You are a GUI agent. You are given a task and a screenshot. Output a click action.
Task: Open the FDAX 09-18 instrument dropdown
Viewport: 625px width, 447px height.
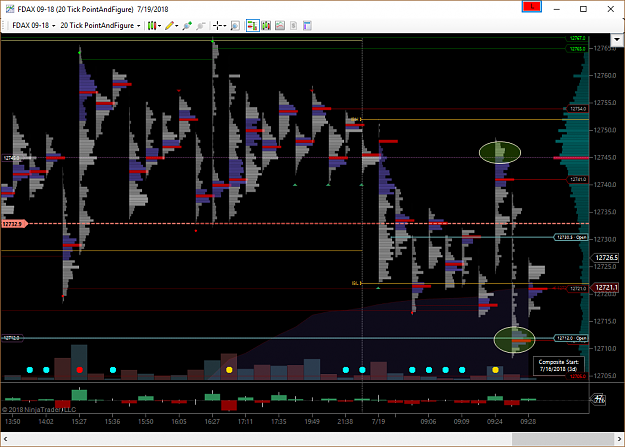click(x=33, y=26)
